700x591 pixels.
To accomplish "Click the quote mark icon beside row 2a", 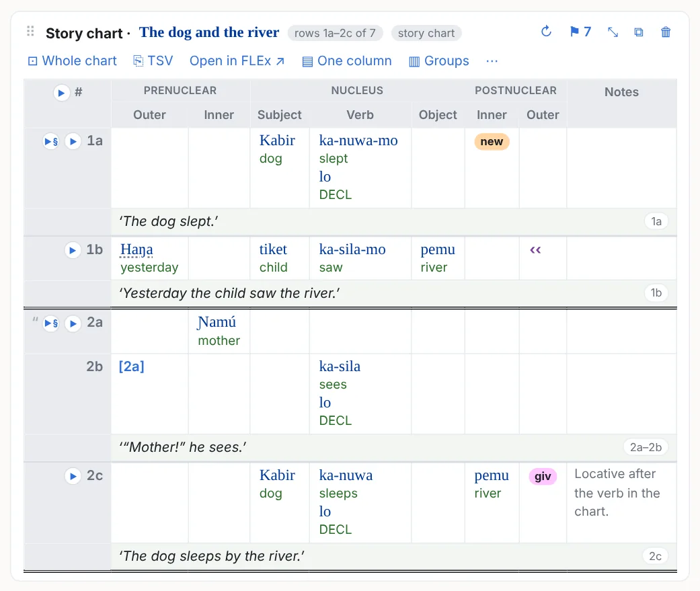I will 35,319.
